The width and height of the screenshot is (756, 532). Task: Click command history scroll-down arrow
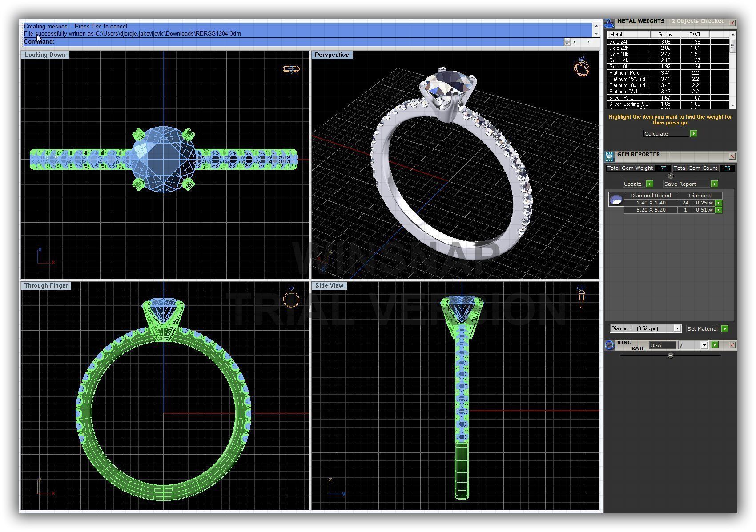(596, 34)
